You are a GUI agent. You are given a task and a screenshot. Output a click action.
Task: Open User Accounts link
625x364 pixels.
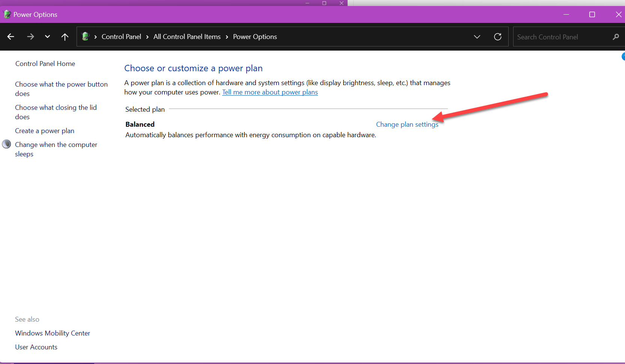(36, 347)
